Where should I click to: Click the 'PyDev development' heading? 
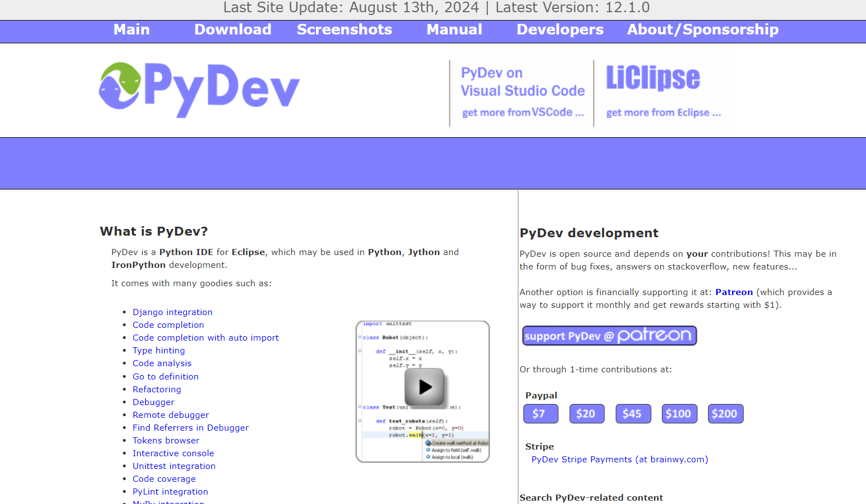coord(589,233)
